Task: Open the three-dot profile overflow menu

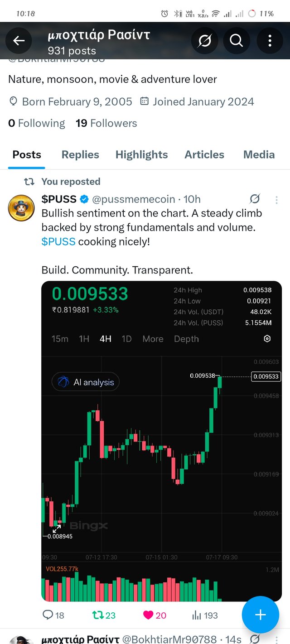Action: point(270,41)
